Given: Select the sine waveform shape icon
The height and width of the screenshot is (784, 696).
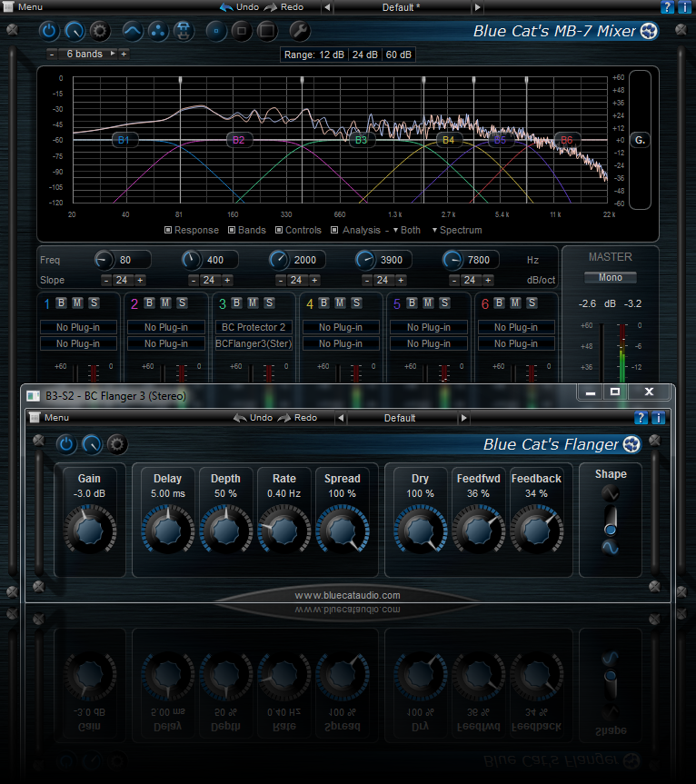Looking at the screenshot, I should coord(610,548).
